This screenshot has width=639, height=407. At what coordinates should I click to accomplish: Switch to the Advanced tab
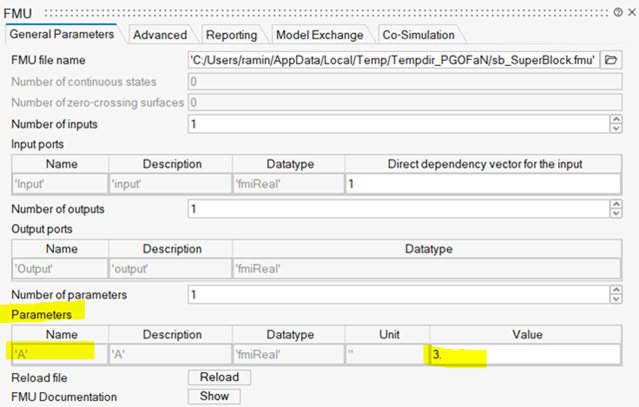[x=159, y=35]
